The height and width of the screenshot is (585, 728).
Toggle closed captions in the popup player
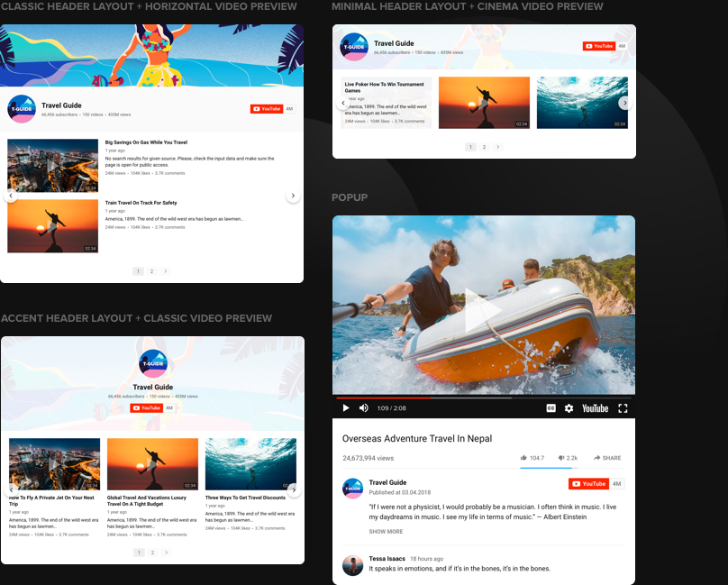tap(551, 408)
